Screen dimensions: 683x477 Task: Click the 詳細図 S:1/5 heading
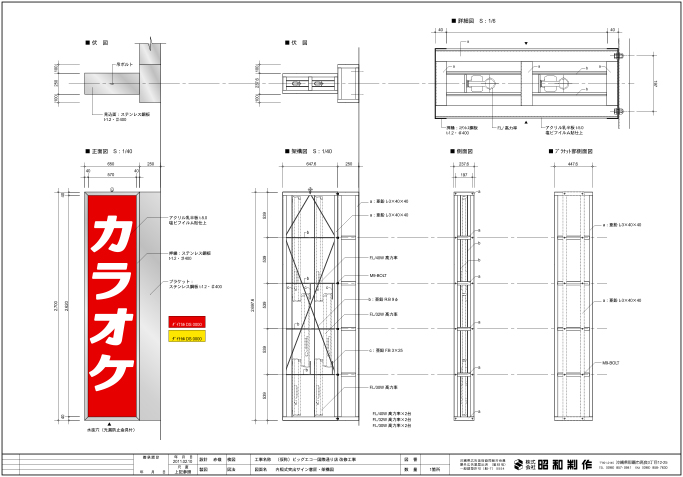[x=473, y=20]
